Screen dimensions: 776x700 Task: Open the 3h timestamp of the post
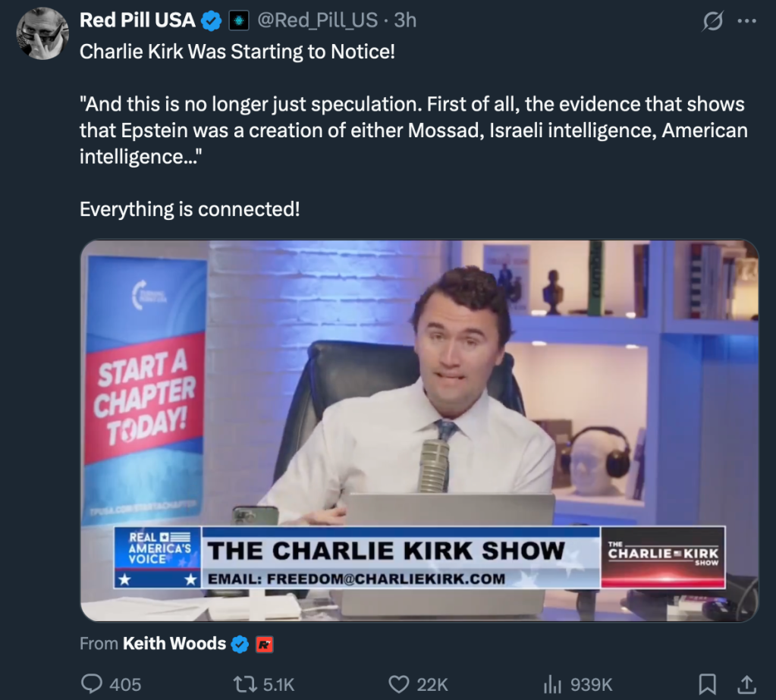[x=405, y=20]
